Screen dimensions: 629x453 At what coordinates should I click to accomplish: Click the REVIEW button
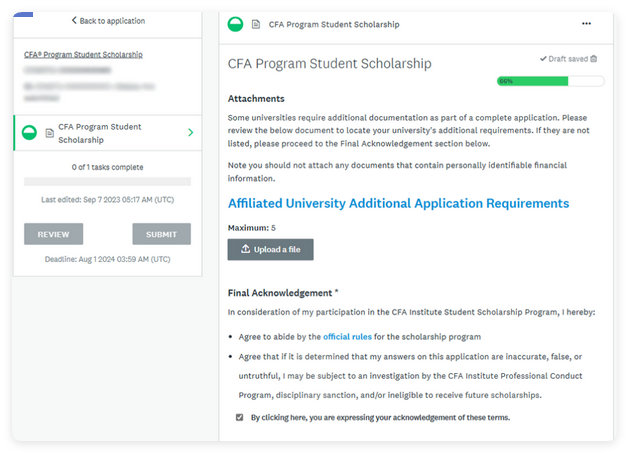click(53, 234)
